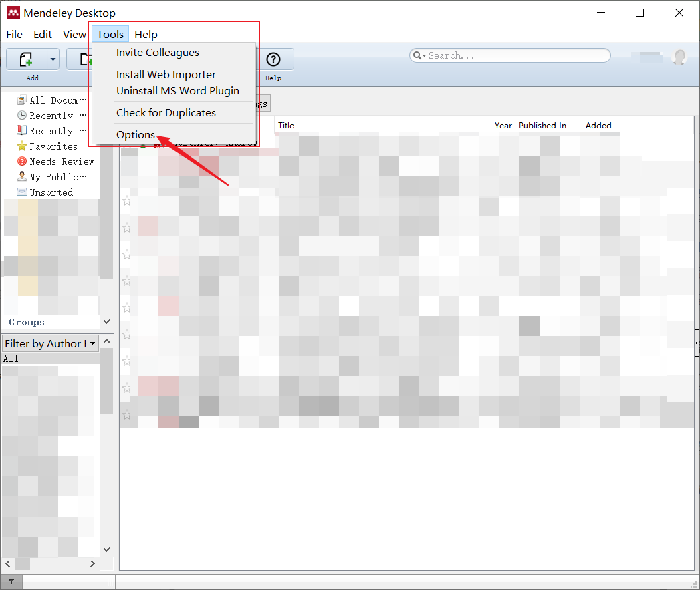
Task: Open the View menu
Action: [x=74, y=34]
